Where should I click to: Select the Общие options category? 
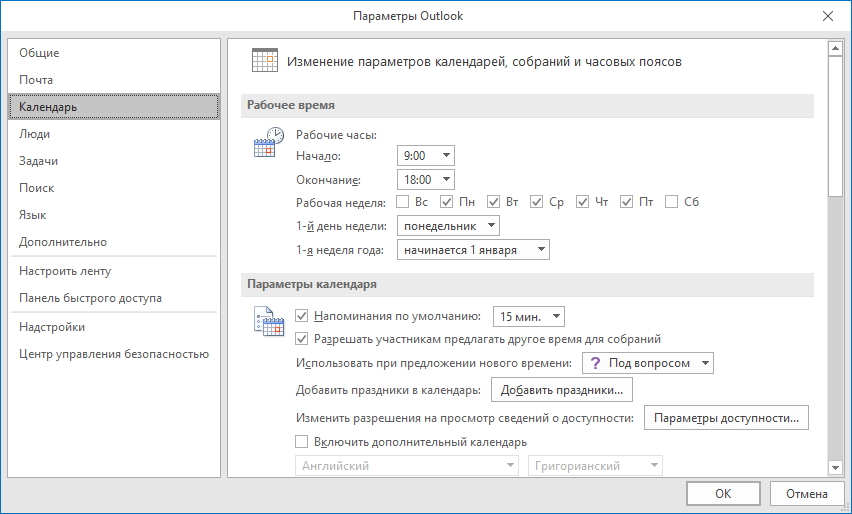114,53
